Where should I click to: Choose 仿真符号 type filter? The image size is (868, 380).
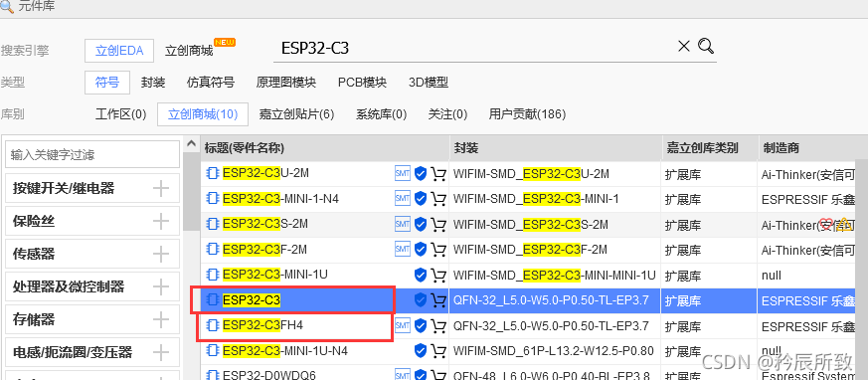211,83
